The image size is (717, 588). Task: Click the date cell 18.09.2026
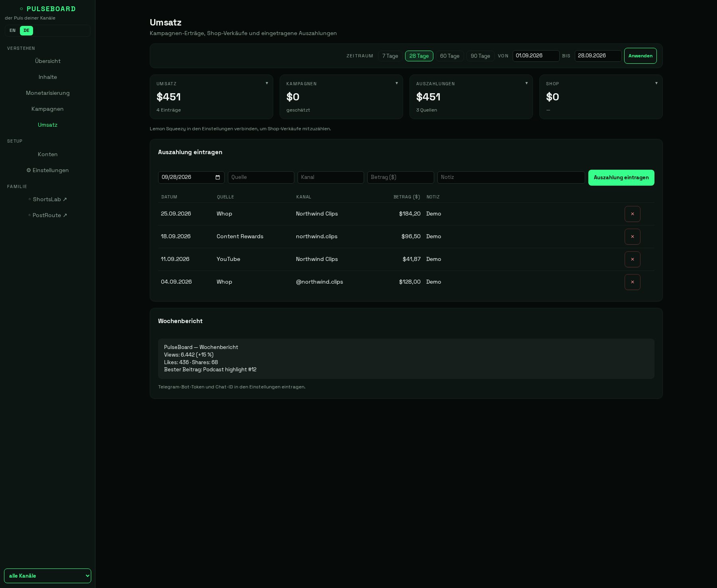point(176,237)
